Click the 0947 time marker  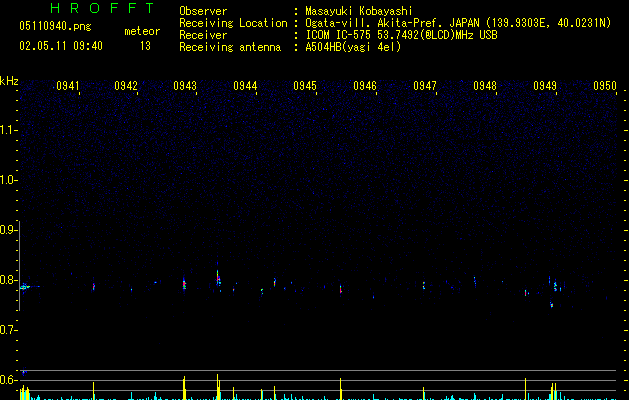(x=425, y=86)
